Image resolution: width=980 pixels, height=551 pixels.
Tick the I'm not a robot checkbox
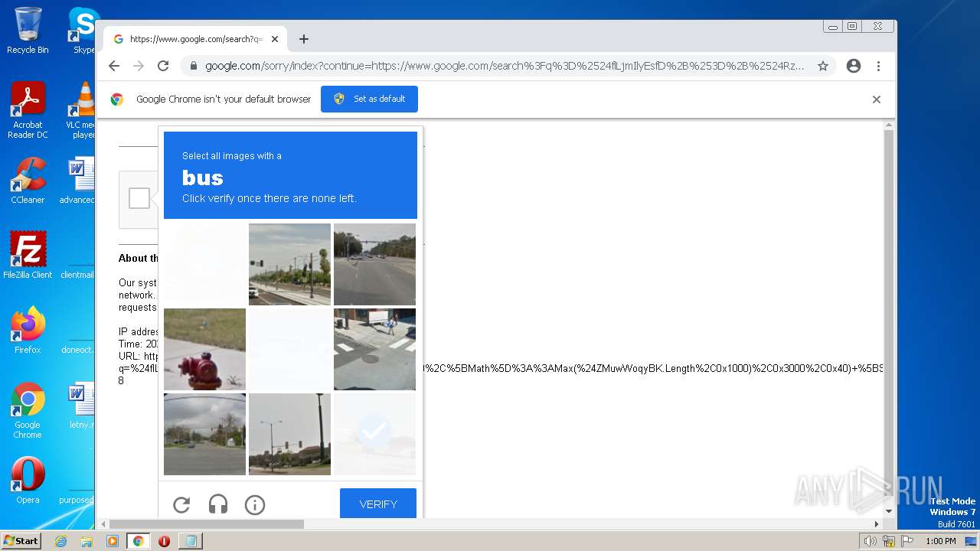point(139,198)
